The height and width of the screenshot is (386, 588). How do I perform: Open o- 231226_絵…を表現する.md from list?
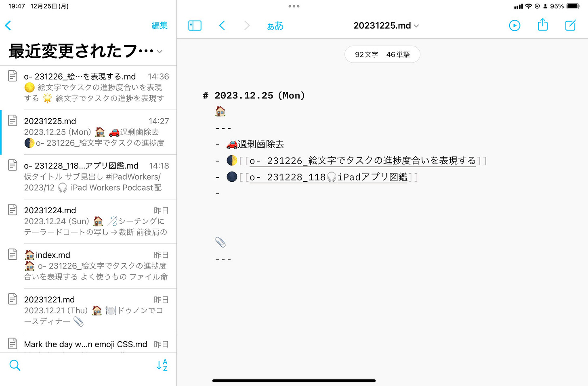(88, 88)
